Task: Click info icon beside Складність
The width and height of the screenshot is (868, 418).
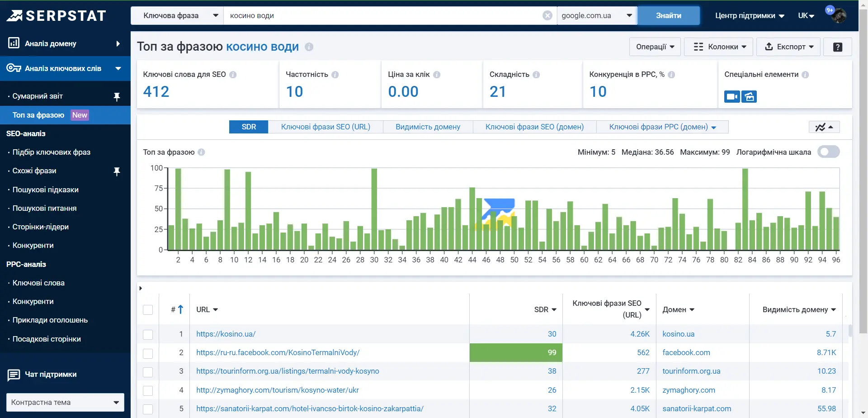Action: (x=536, y=75)
